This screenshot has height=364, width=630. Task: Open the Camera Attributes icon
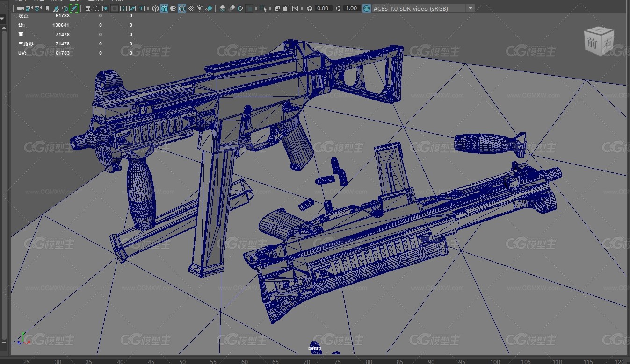point(38,8)
